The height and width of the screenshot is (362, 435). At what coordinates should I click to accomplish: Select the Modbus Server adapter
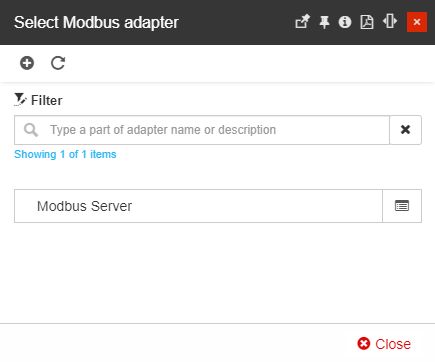click(x=198, y=206)
